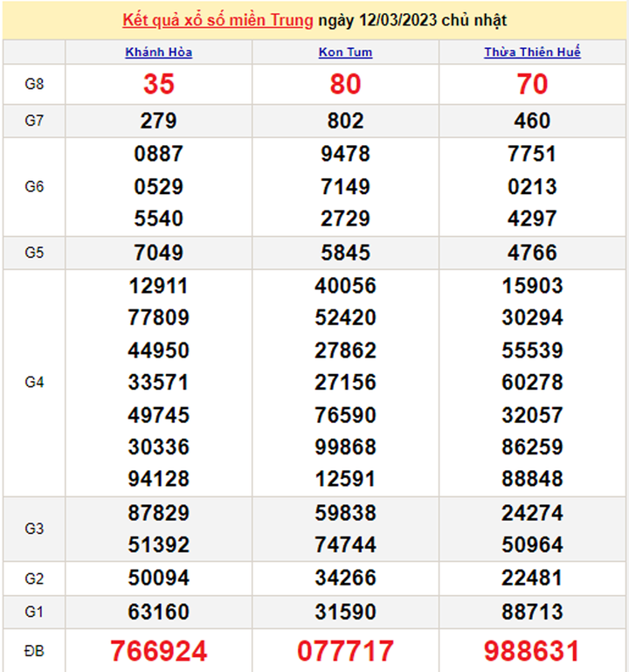Select the G4 row label
This screenshot has height=672, width=629.
[x=34, y=382]
